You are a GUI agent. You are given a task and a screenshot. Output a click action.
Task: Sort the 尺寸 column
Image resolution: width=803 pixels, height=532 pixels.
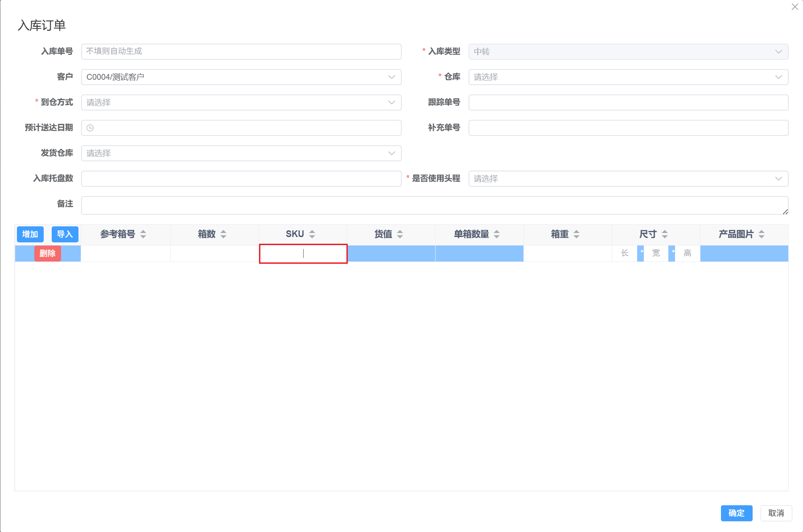click(x=665, y=233)
